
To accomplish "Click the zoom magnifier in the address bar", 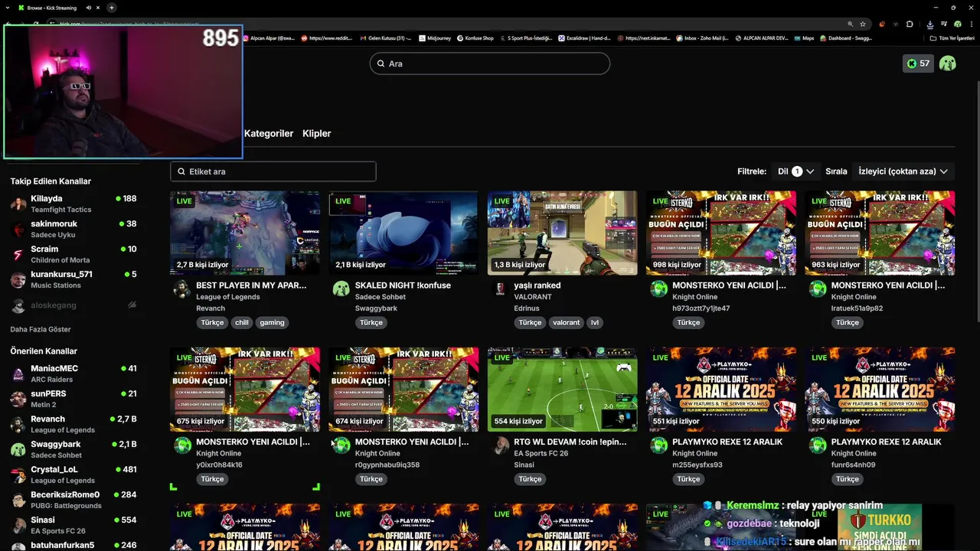I will (850, 24).
